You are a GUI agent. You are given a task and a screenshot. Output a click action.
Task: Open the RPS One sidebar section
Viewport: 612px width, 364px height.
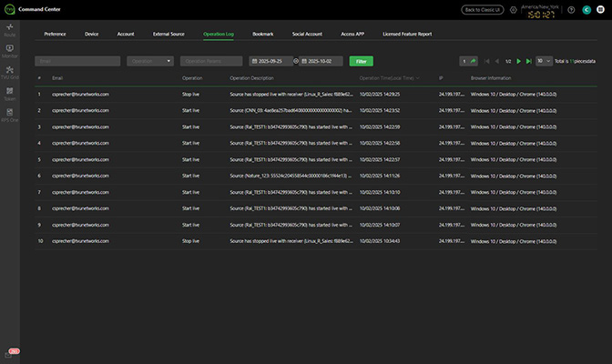coord(10,115)
